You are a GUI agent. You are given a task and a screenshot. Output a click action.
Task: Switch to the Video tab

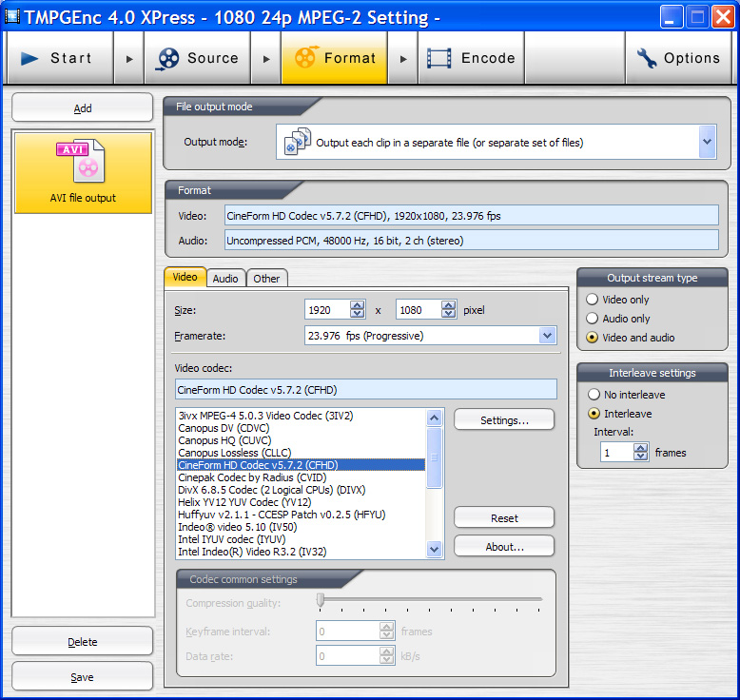click(185, 277)
